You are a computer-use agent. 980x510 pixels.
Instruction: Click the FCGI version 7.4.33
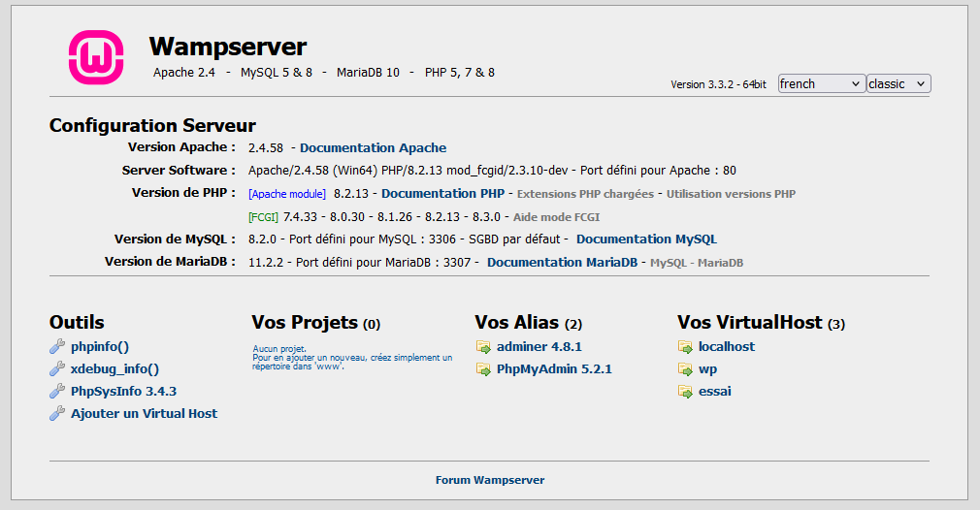tap(301, 217)
